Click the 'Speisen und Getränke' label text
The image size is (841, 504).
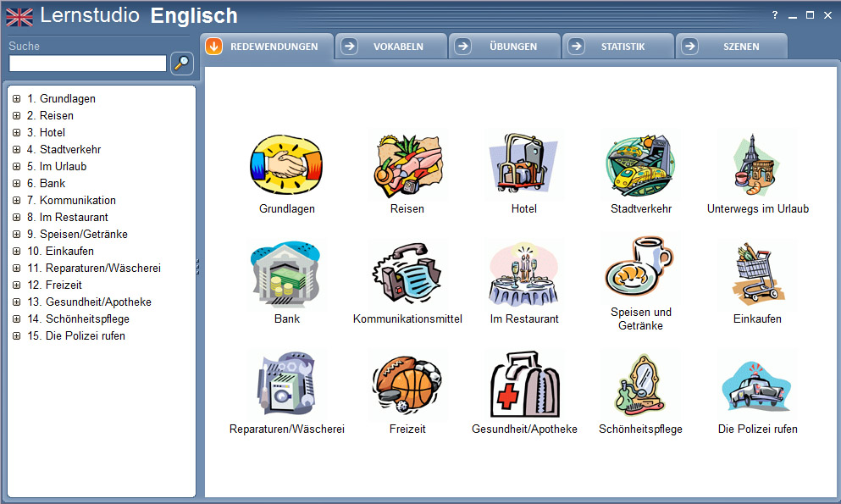point(640,318)
